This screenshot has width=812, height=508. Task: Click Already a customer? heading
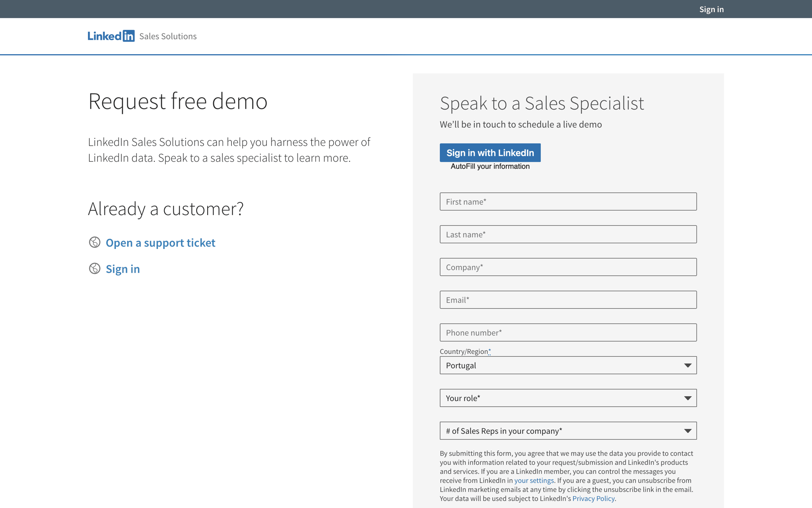click(x=166, y=209)
